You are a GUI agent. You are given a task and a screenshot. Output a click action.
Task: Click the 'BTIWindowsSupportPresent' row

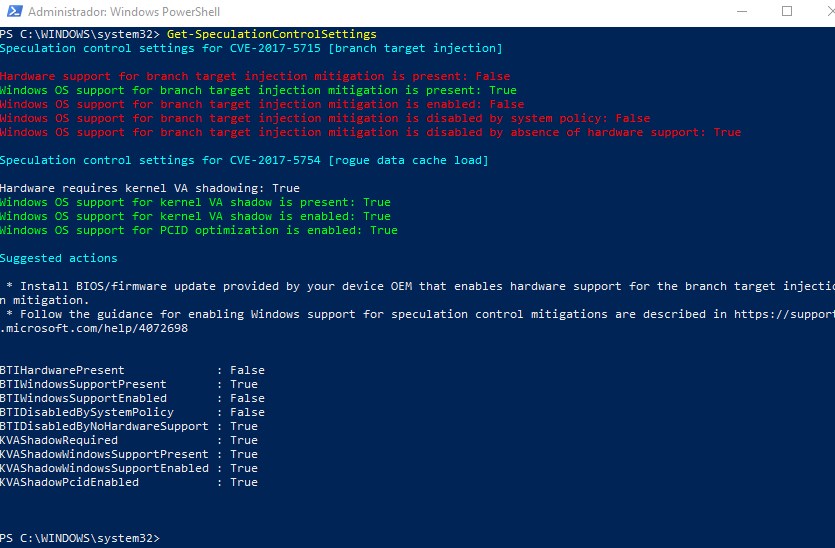129,384
